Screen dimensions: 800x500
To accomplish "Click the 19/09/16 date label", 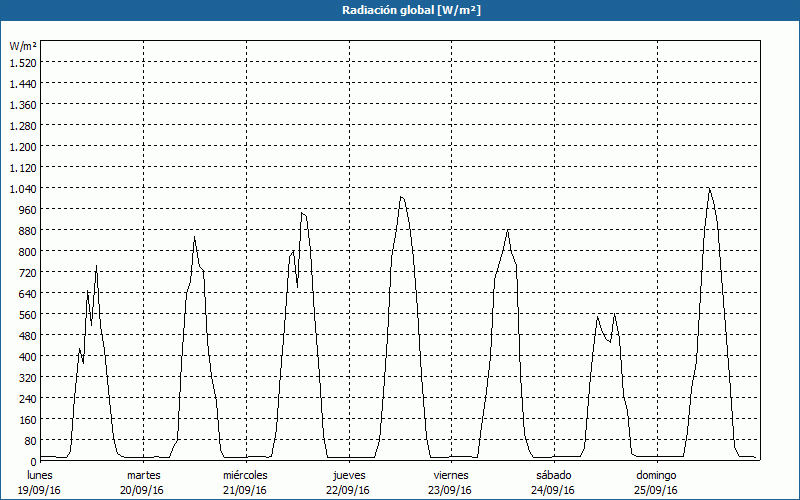I will (x=40, y=490).
